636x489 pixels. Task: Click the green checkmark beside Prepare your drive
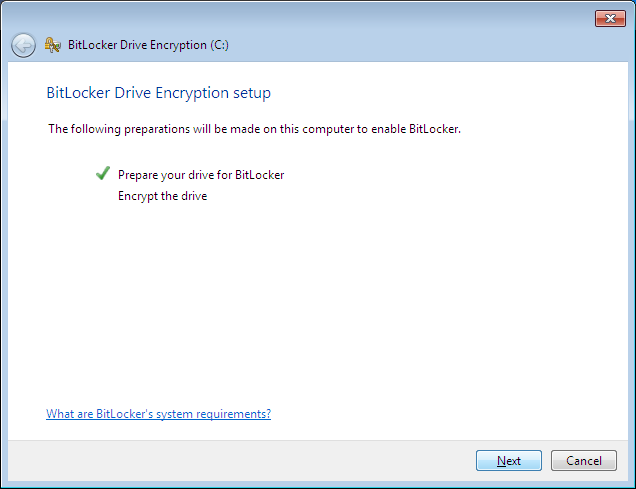[x=103, y=173]
